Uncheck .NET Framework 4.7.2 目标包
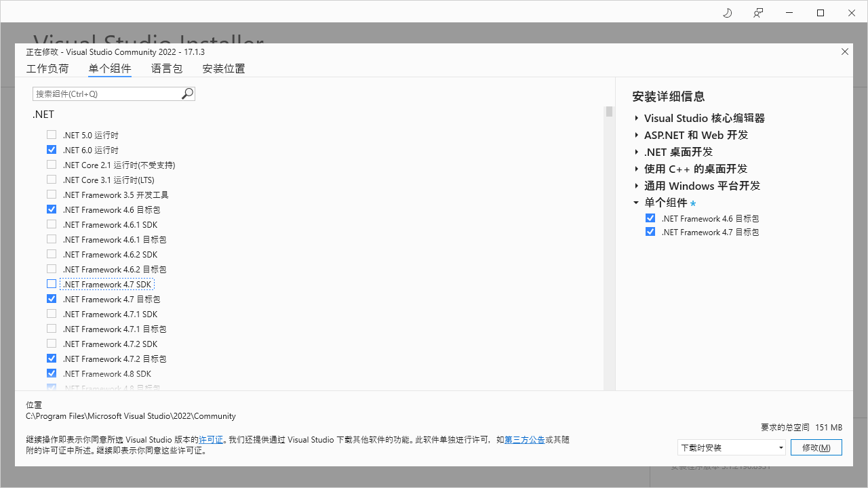The width and height of the screenshot is (868, 488). pyautogui.click(x=51, y=358)
